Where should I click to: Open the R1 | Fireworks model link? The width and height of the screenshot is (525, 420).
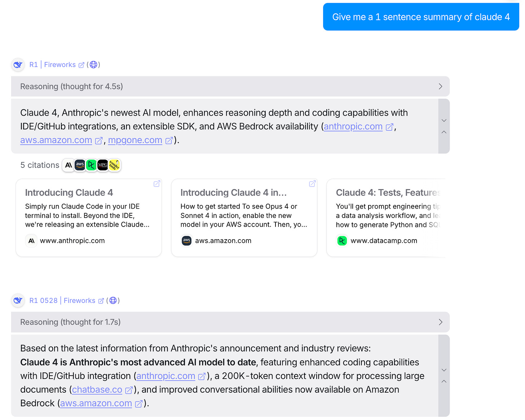click(x=53, y=65)
